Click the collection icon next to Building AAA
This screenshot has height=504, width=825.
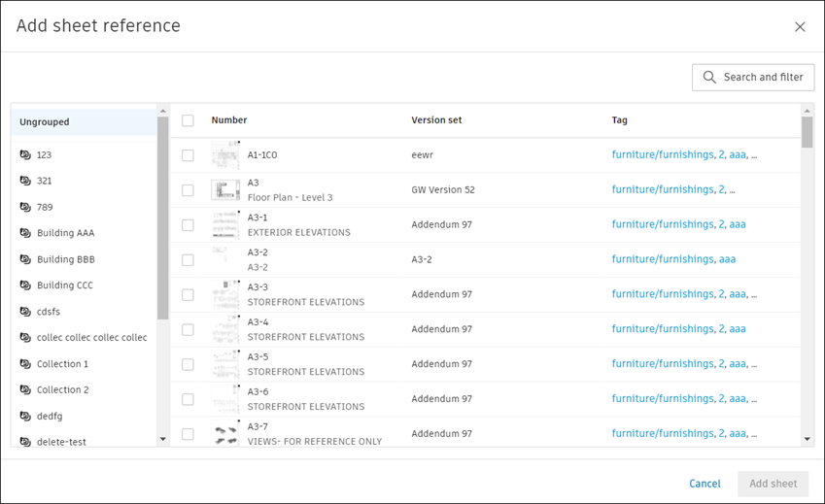pyautogui.click(x=25, y=234)
